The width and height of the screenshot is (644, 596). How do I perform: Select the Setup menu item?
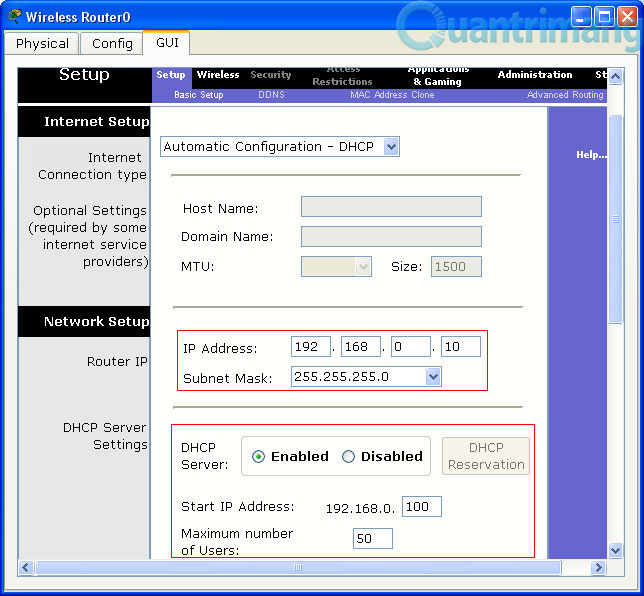pyautogui.click(x=171, y=75)
